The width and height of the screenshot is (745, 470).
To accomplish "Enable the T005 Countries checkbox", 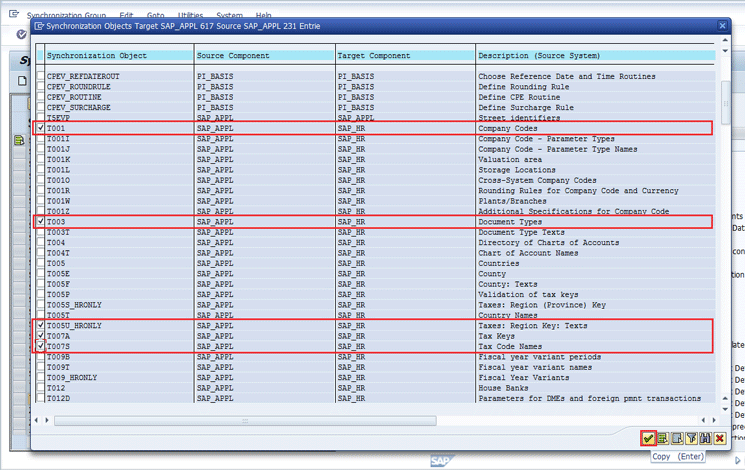I will tap(41, 264).
